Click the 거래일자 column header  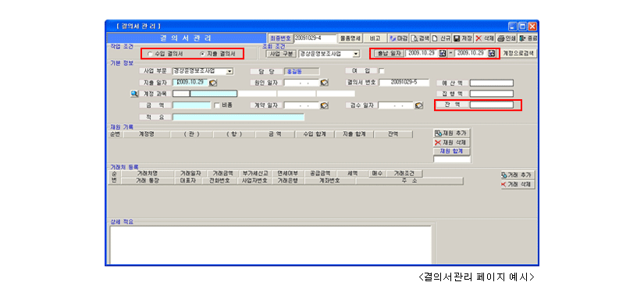click(190, 173)
